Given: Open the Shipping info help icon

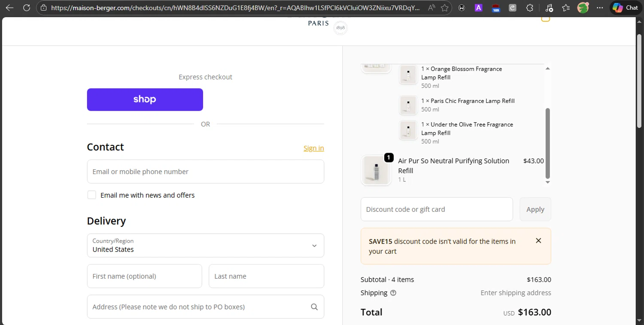Looking at the screenshot, I should coord(393,293).
